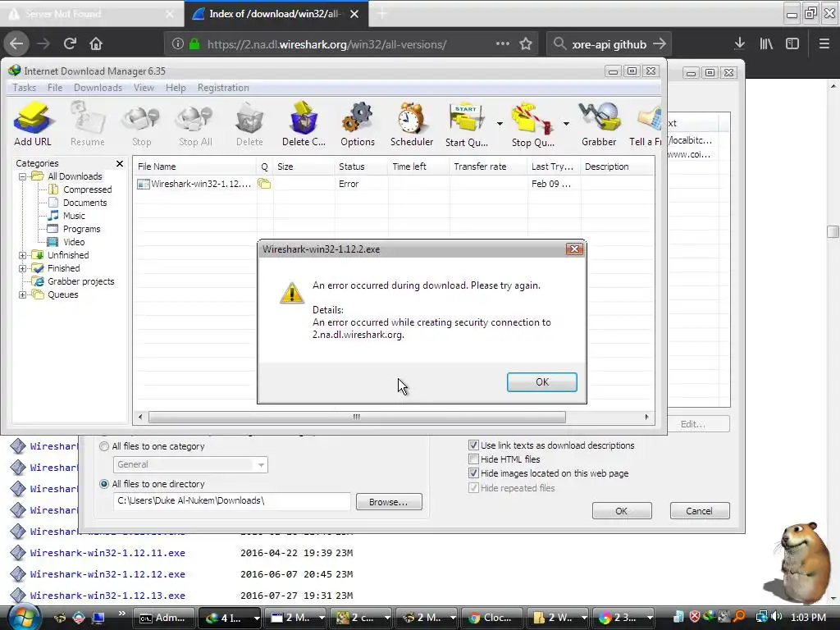The image size is (840, 630).
Task: Reload the page with refresh icon
Action: (70, 44)
